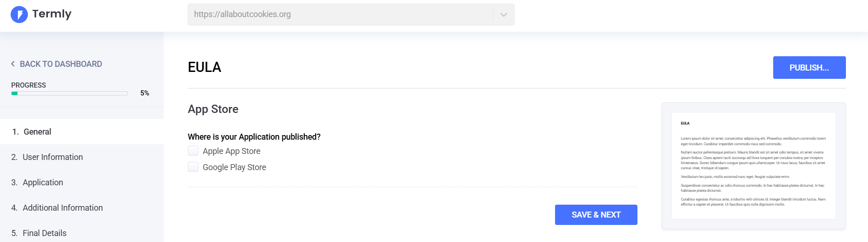Click the Google Play Store label
The image size is (868, 242).
point(234,167)
